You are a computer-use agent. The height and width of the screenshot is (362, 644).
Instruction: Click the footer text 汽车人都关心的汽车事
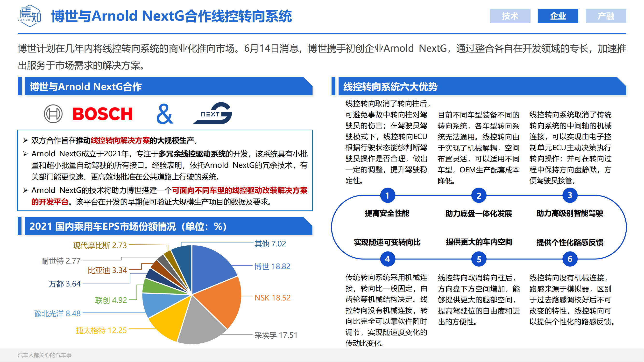coord(44,355)
